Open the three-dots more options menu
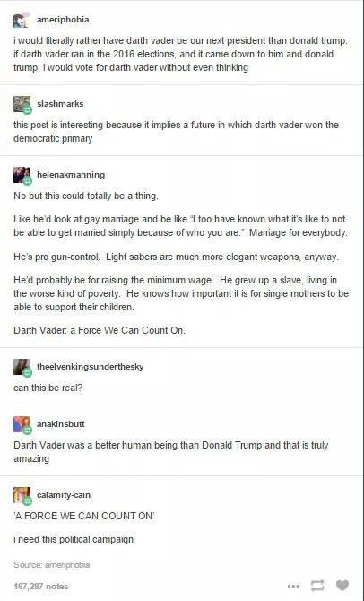The width and height of the screenshot is (364, 601). (x=293, y=586)
